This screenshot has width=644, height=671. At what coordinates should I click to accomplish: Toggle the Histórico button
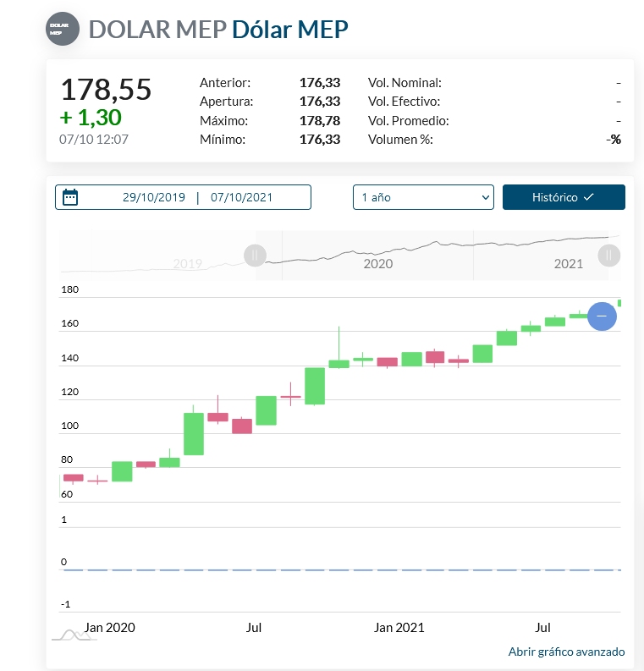[x=563, y=197]
